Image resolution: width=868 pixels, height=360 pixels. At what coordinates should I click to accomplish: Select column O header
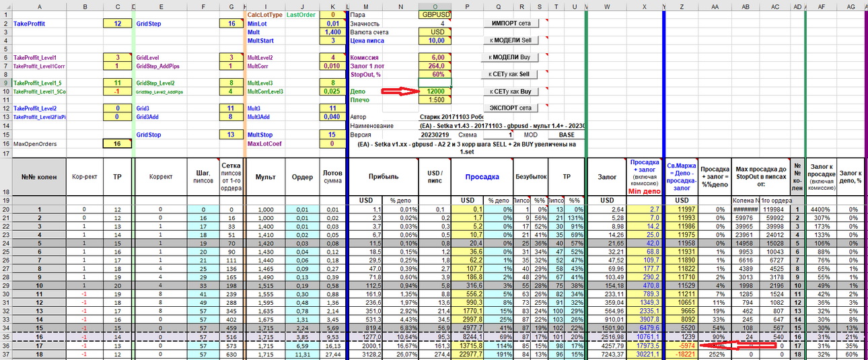(x=435, y=5)
